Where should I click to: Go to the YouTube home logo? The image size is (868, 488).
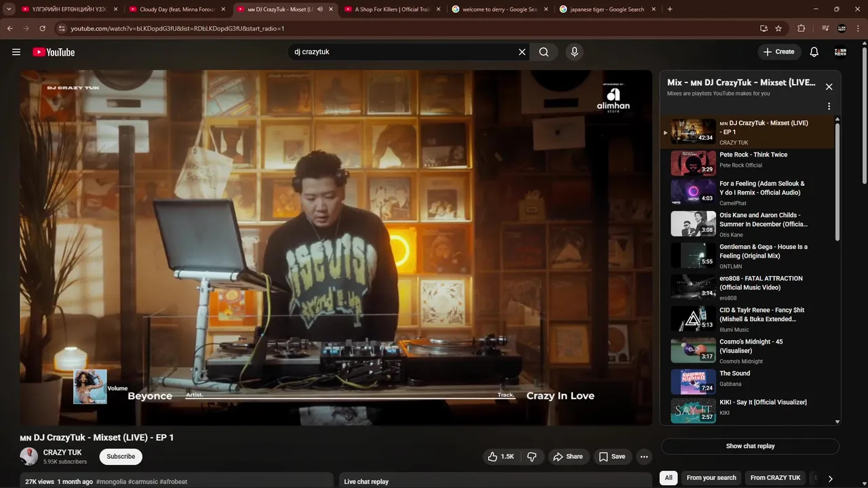pyautogui.click(x=54, y=52)
